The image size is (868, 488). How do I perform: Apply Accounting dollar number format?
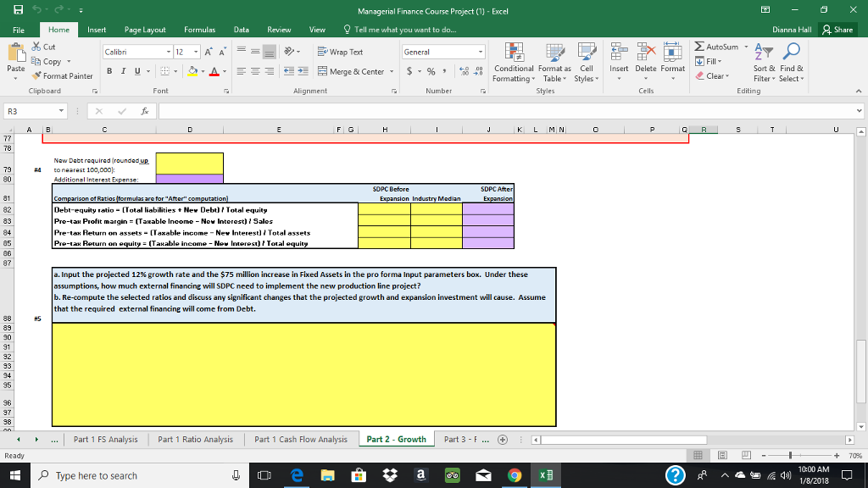pyautogui.click(x=409, y=71)
